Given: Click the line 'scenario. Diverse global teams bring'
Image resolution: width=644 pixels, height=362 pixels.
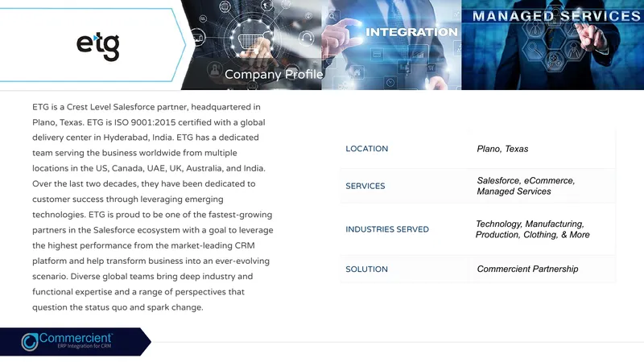Looking at the screenshot, I should coord(142,277).
